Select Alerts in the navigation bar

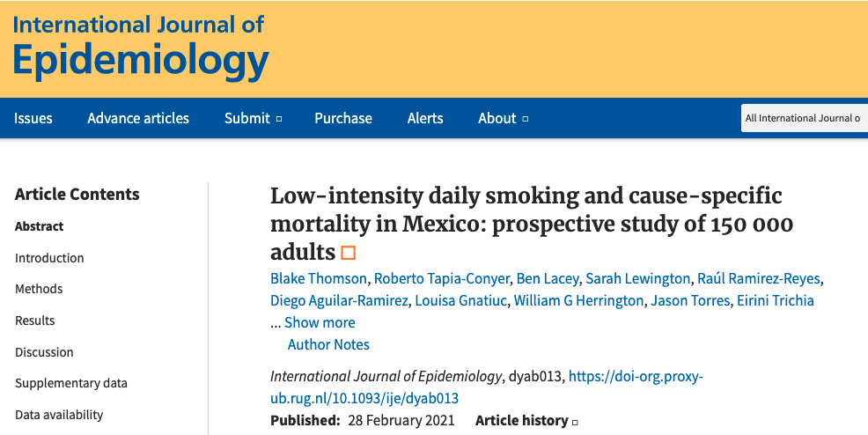[425, 118]
